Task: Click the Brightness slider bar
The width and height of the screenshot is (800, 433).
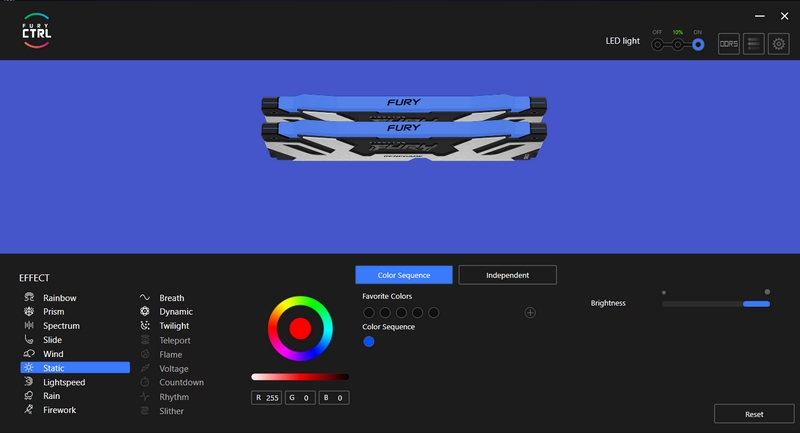Action: pos(716,304)
